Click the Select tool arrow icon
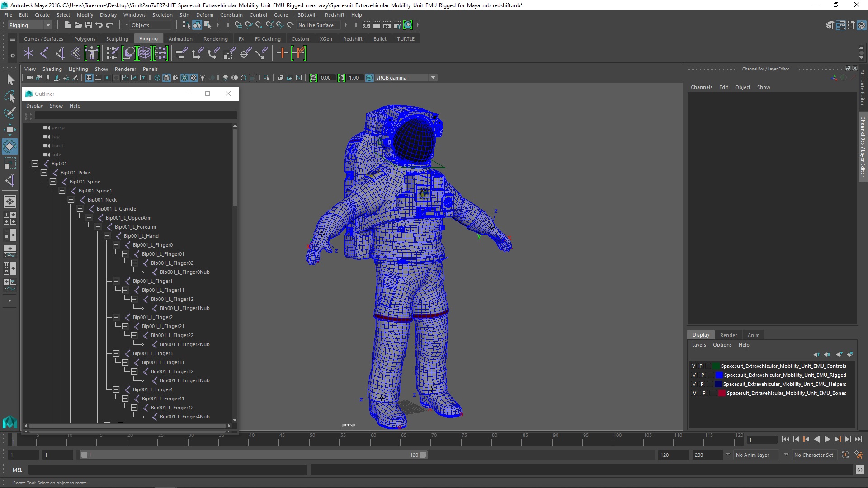The image size is (868, 488). click(10, 80)
